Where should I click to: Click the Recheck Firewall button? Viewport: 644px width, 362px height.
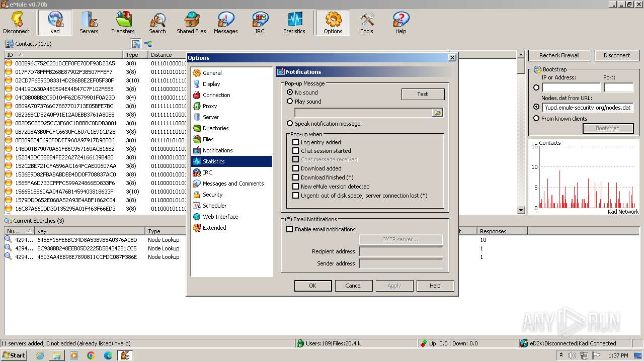(559, 55)
